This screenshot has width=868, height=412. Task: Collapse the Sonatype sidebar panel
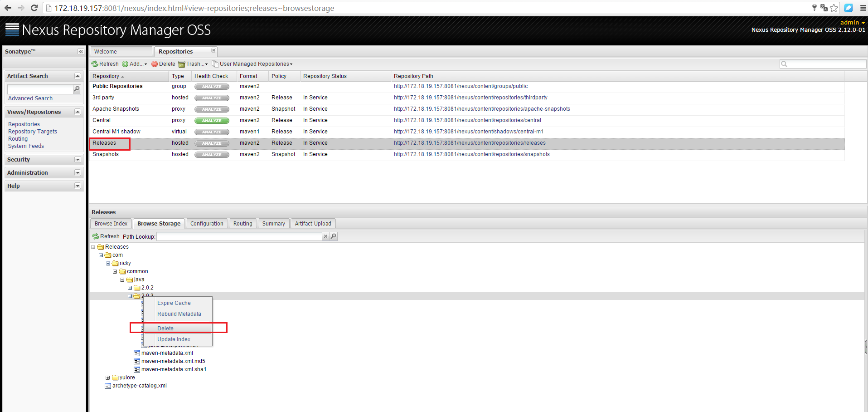coord(81,52)
